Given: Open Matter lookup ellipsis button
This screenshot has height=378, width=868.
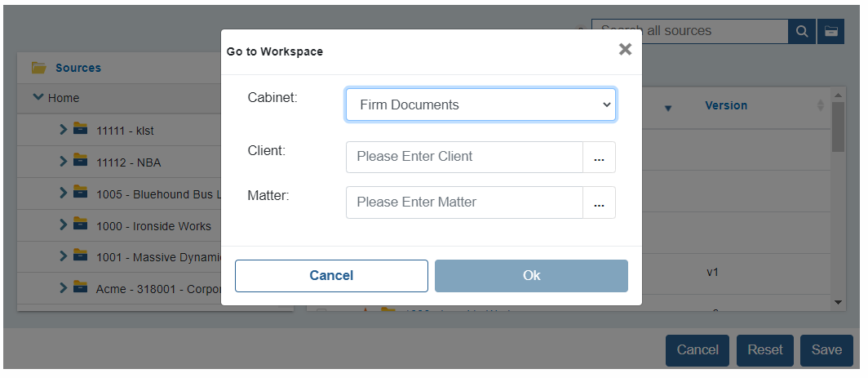Looking at the screenshot, I should (599, 202).
